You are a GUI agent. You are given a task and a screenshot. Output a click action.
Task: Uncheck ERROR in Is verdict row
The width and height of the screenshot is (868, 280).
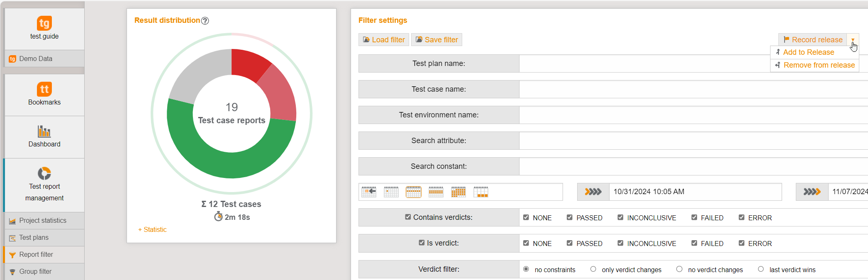pyautogui.click(x=741, y=243)
